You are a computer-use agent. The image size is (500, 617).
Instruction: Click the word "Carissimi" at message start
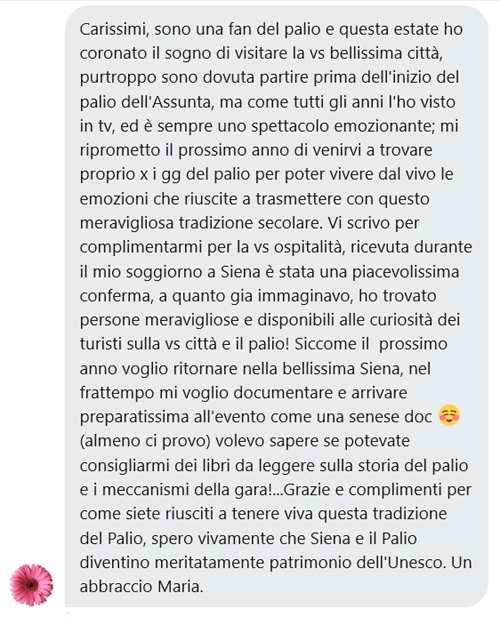coord(114,30)
